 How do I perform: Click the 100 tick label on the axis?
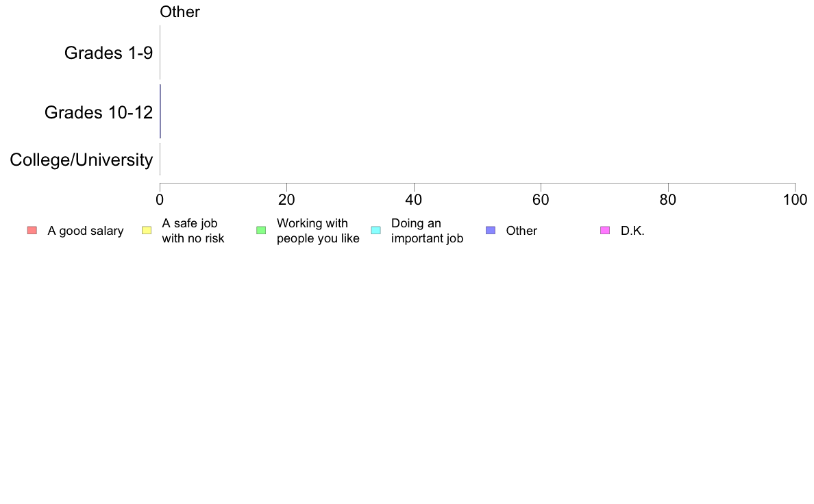[795, 200]
